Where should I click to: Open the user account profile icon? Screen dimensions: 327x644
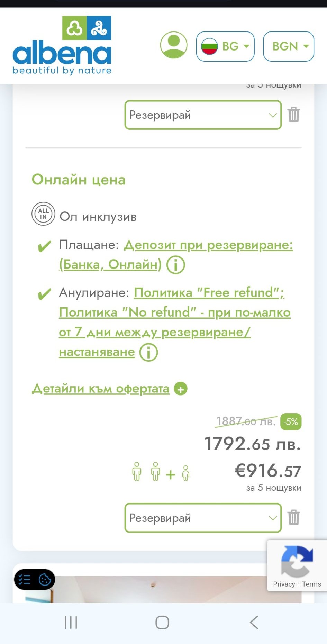pyautogui.click(x=174, y=45)
